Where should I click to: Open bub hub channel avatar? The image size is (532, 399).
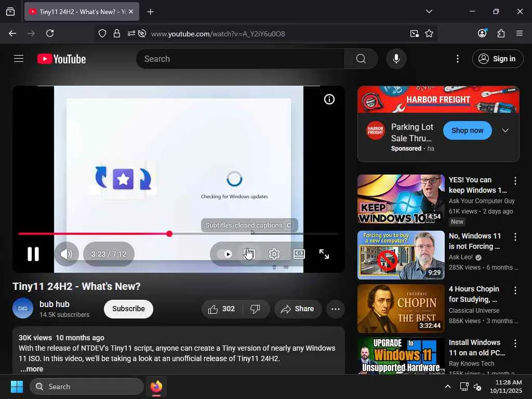tap(23, 308)
